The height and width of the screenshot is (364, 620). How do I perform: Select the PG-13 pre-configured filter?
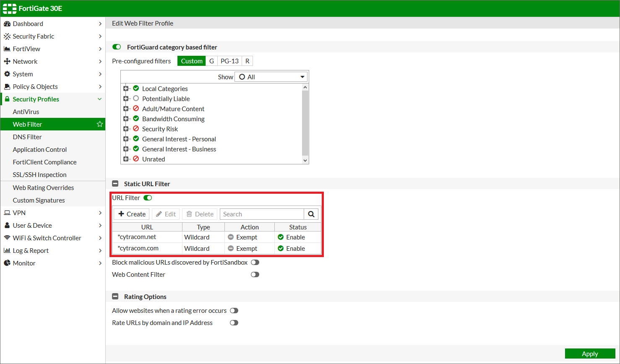coord(229,61)
